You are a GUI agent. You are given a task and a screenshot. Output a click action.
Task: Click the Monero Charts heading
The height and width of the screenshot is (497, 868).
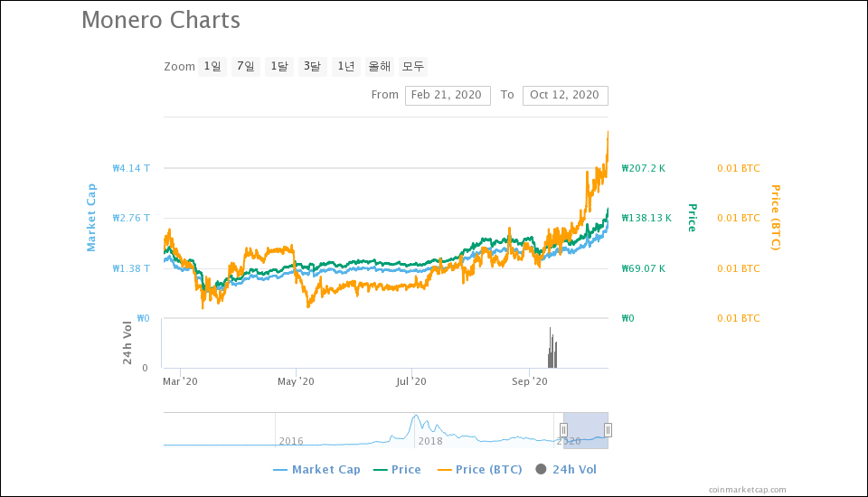161,20
